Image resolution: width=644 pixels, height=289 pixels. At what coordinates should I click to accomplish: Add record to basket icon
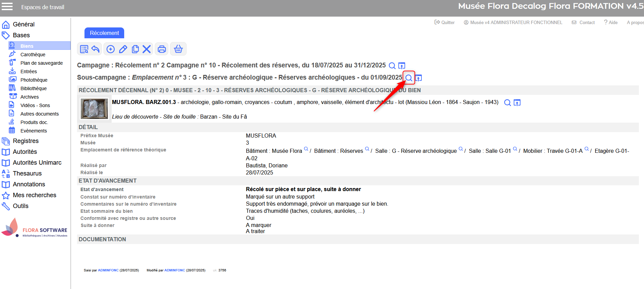(x=178, y=49)
